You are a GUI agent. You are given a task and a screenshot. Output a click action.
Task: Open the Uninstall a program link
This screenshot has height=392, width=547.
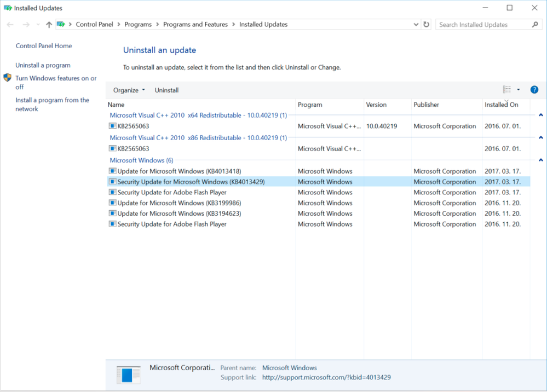coord(43,65)
